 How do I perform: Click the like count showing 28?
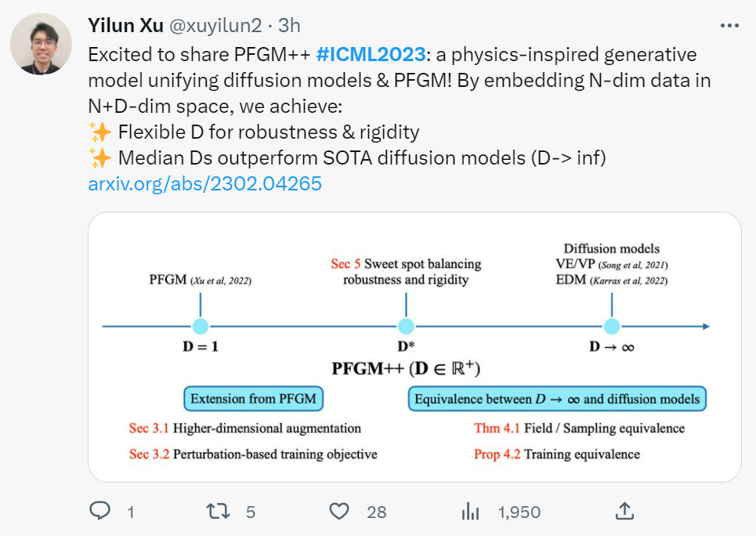pos(377,512)
